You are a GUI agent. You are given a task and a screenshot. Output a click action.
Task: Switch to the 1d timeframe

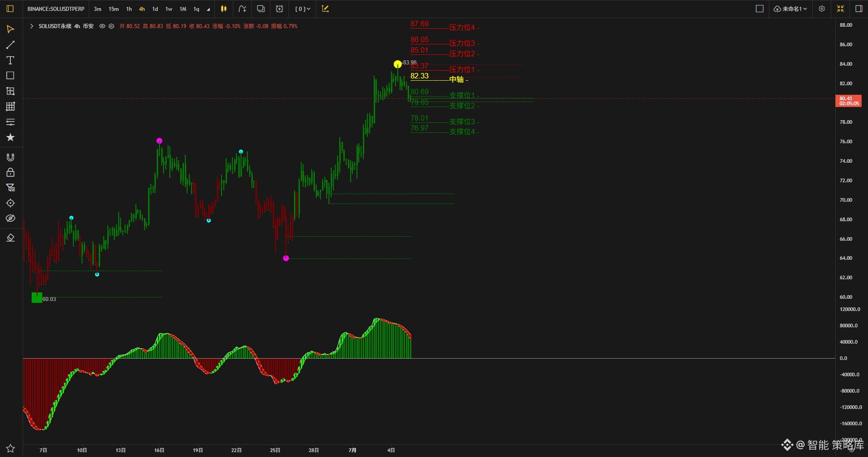(x=155, y=9)
